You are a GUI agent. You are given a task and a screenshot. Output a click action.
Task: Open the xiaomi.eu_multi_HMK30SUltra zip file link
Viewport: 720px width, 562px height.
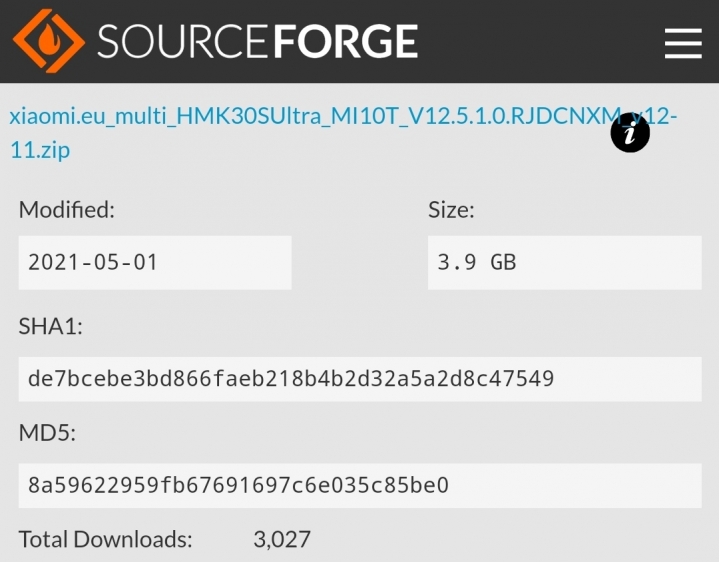click(343, 133)
